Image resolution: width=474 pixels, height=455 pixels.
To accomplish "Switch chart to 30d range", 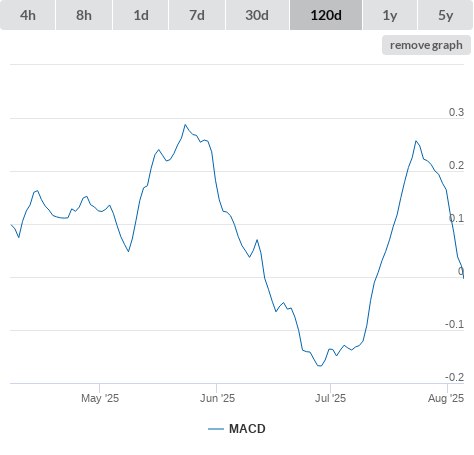I will point(257,15).
